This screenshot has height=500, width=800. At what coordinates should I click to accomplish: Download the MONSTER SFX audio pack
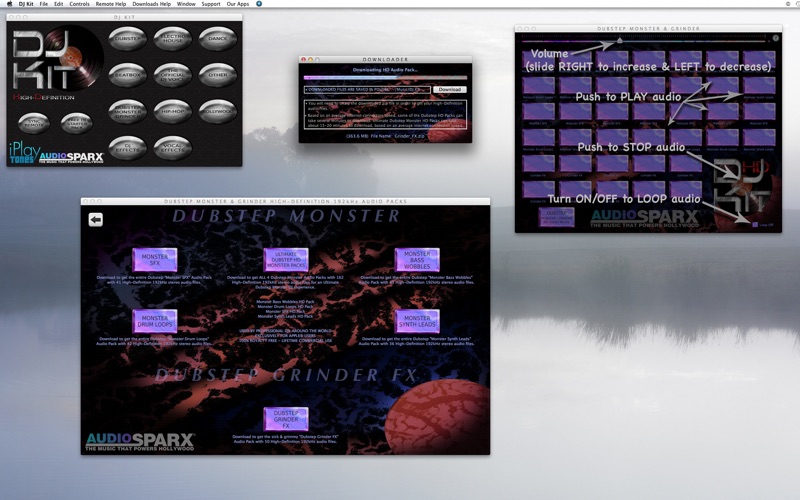coord(155,260)
